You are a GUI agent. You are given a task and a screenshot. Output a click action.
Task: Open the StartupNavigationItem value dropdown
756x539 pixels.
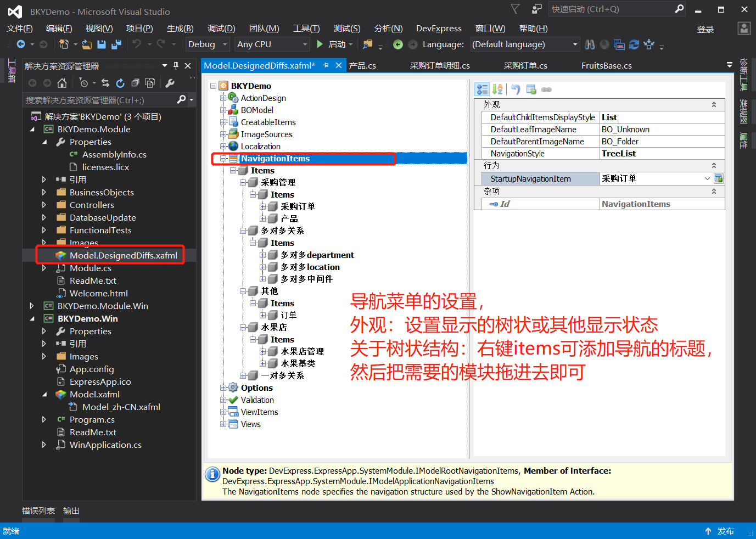point(707,178)
